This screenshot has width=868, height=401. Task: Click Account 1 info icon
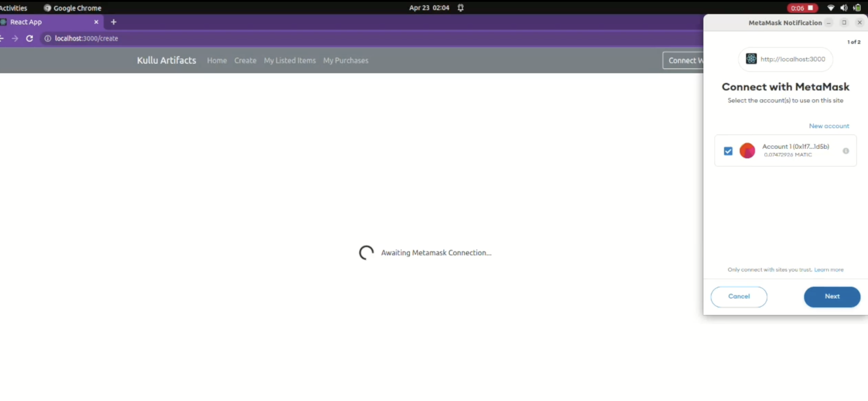tap(845, 151)
